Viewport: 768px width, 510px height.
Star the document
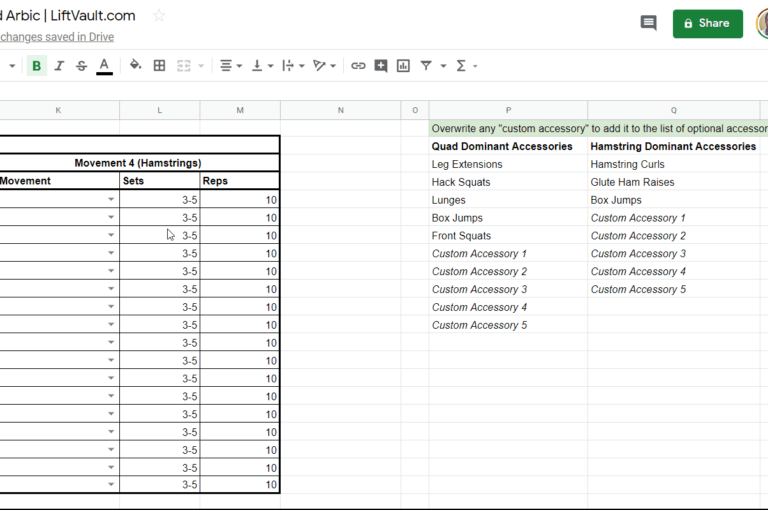pyautogui.click(x=159, y=16)
